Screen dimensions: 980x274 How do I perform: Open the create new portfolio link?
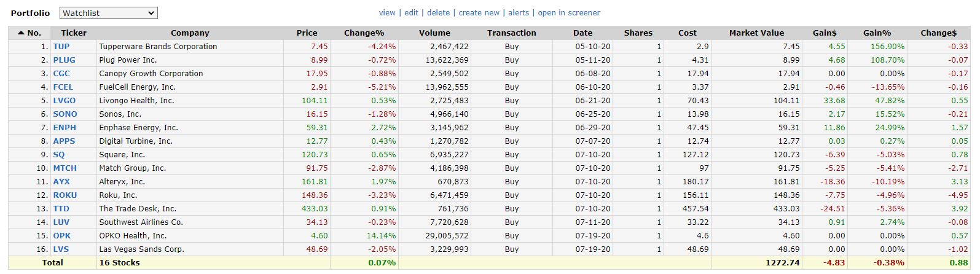click(x=479, y=13)
